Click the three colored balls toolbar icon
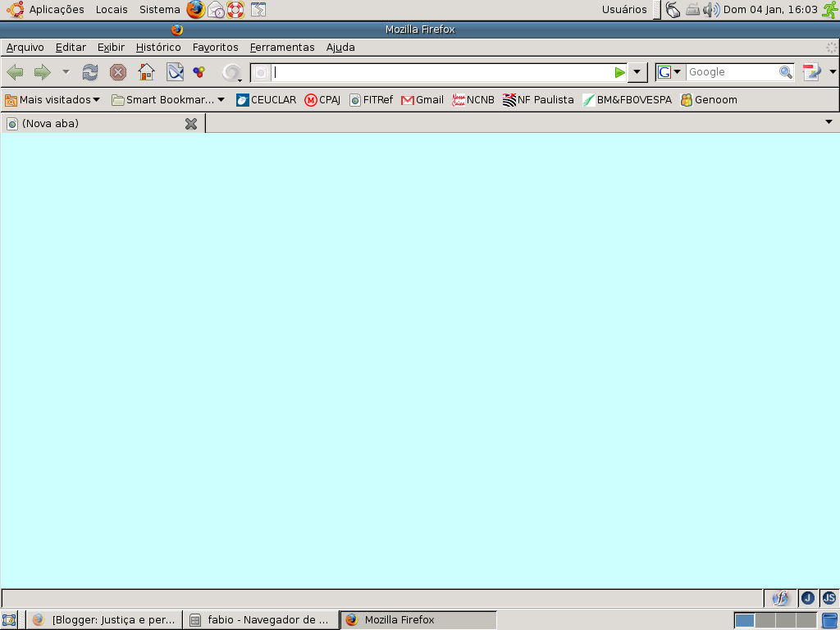Viewport: 840px width, 630px height. (199, 72)
